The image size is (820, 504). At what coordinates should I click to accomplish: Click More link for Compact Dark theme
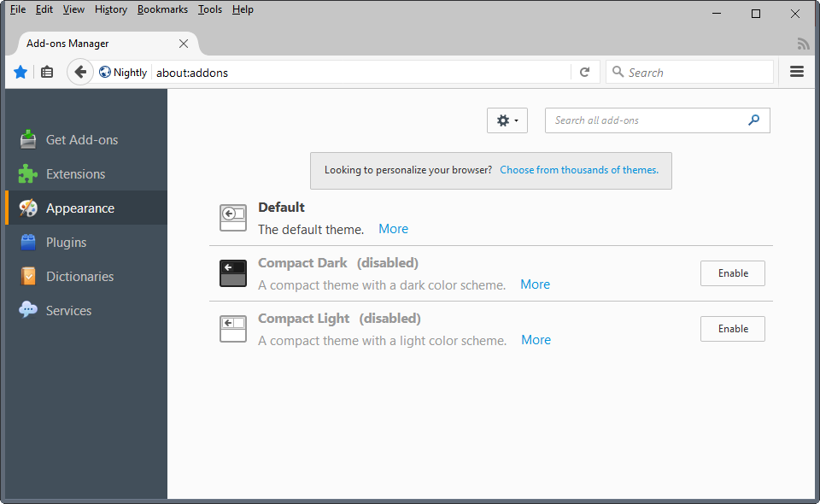click(535, 284)
